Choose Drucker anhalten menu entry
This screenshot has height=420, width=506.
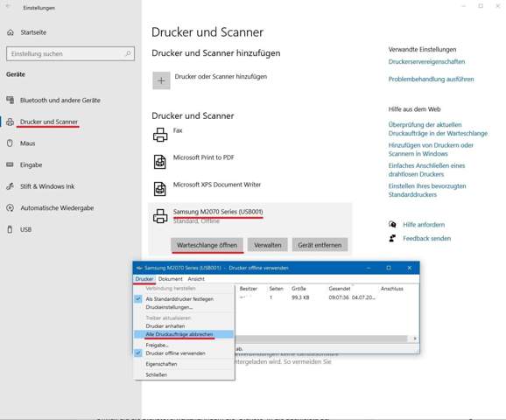tap(184, 326)
